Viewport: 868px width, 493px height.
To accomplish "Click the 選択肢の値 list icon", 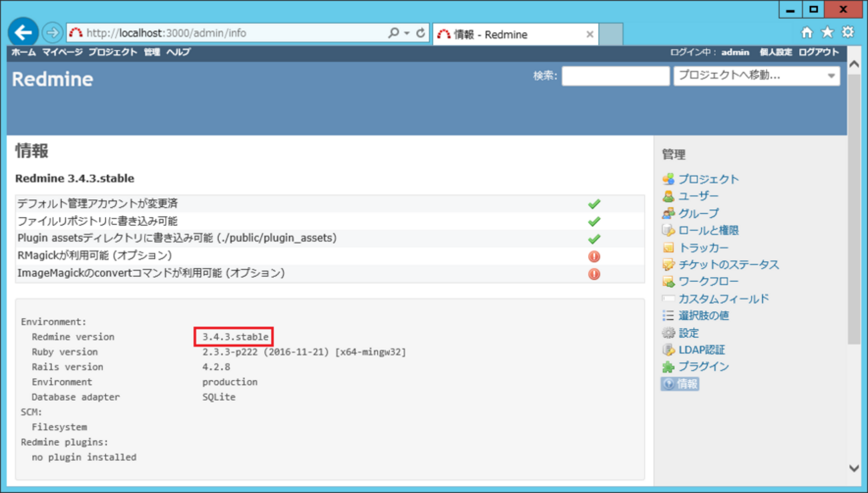I will click(668, 315).
